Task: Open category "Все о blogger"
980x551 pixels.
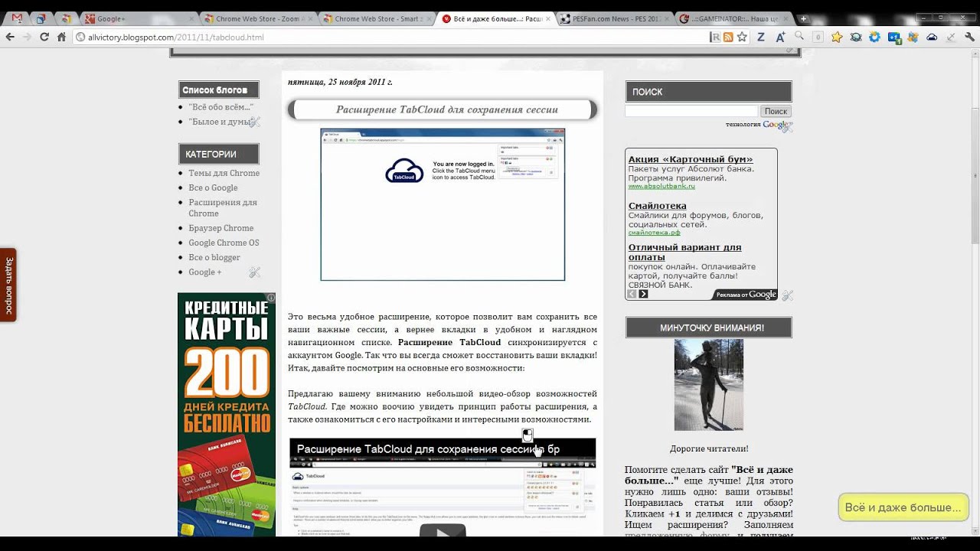Action: (214, 257)
